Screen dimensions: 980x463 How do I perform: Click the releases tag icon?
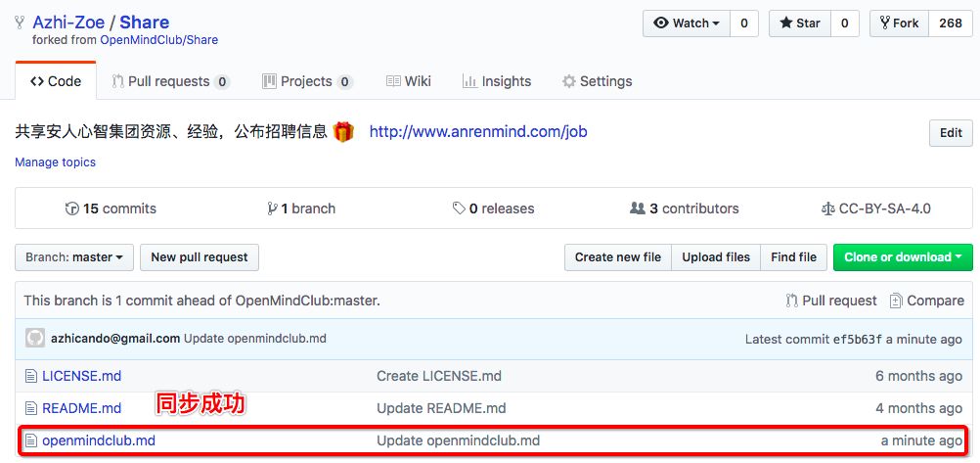(459, 208)
